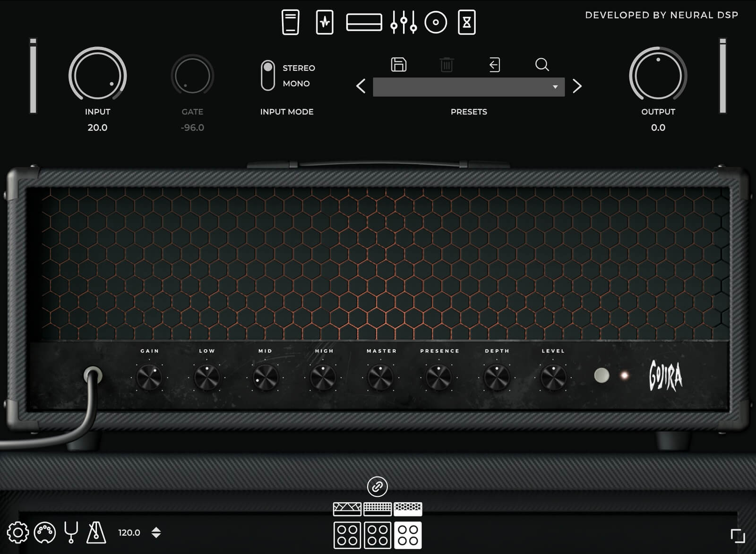Open the pedals section icon in the top bar

(291, 22)
